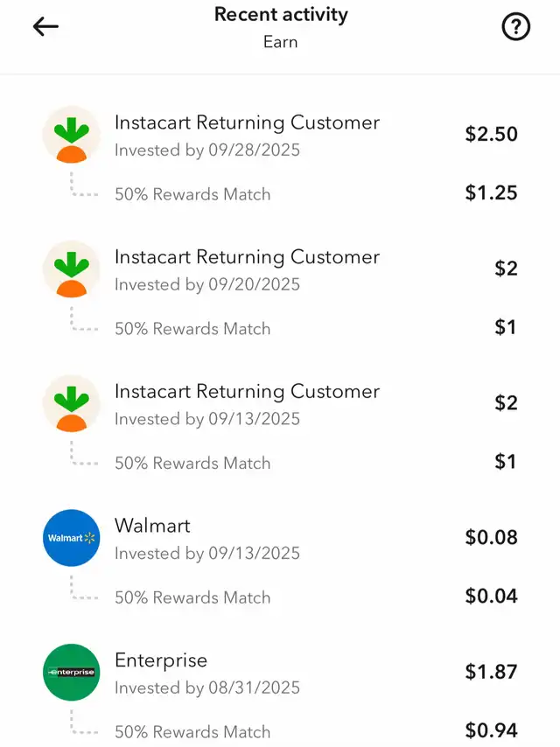Open the help question mark icon
The width and height of the screenshot is (560, 747).
point(515,26)
